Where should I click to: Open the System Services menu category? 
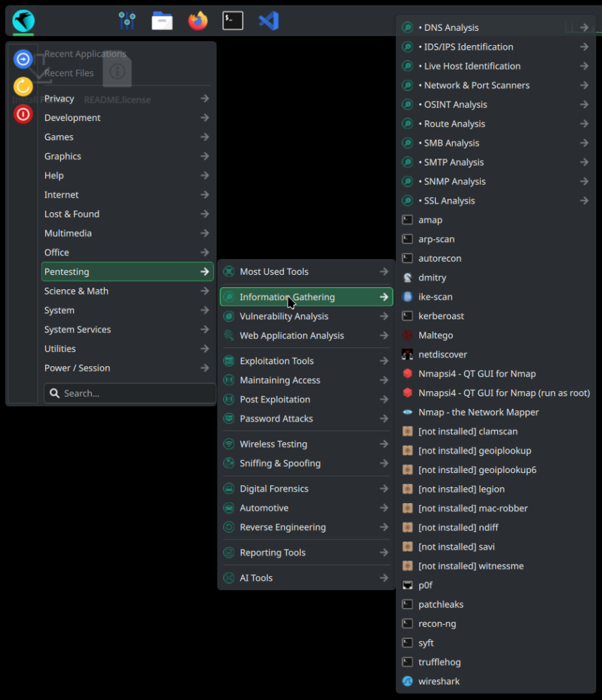(x=127, y=329)
